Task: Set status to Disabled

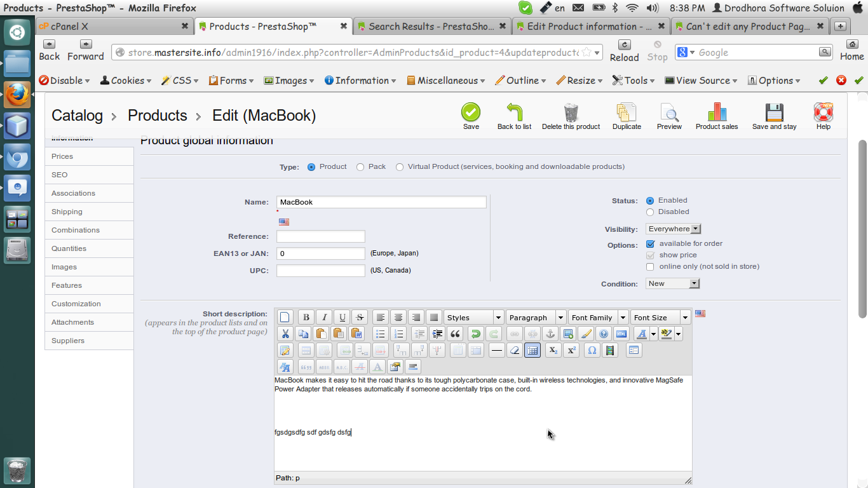Action: (650, 212)
